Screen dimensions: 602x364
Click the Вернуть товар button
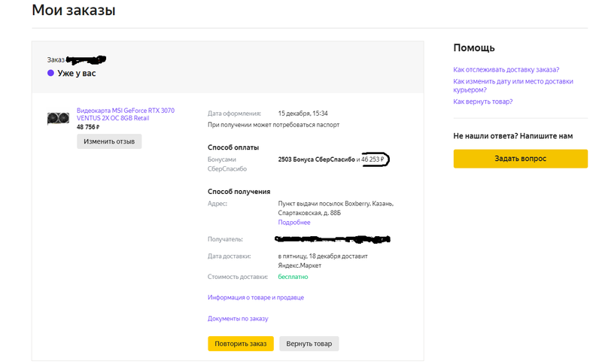[309, 344]
